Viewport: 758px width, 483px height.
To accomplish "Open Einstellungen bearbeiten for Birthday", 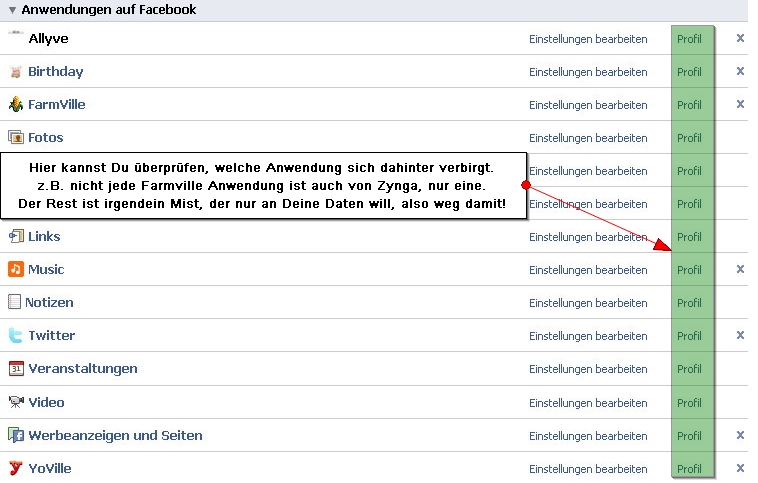I will [x=588, y=72].
